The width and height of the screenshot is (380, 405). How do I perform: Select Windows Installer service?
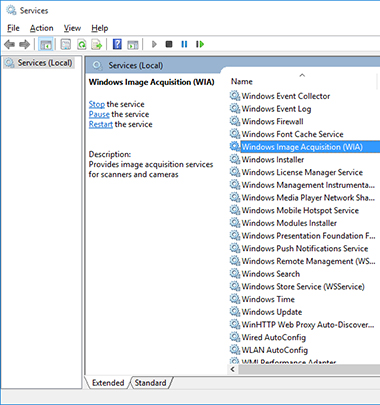273,159
